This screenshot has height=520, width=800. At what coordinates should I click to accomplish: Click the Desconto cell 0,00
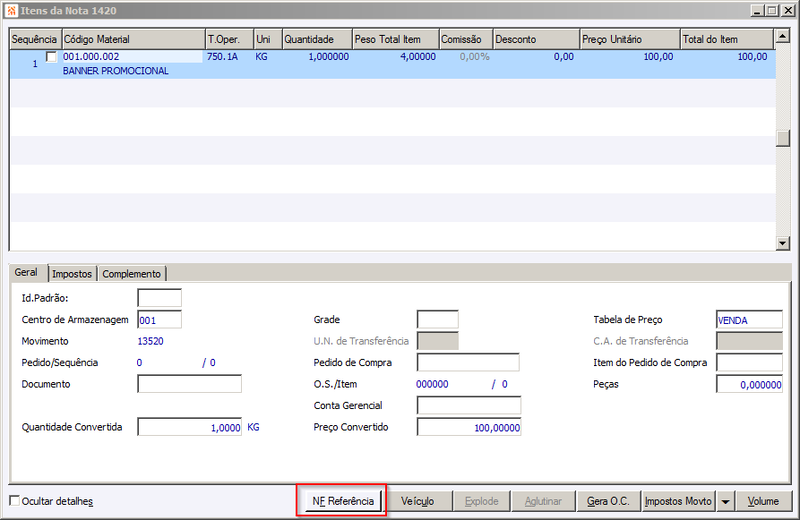pyautogui.click(x=564, y=57)
